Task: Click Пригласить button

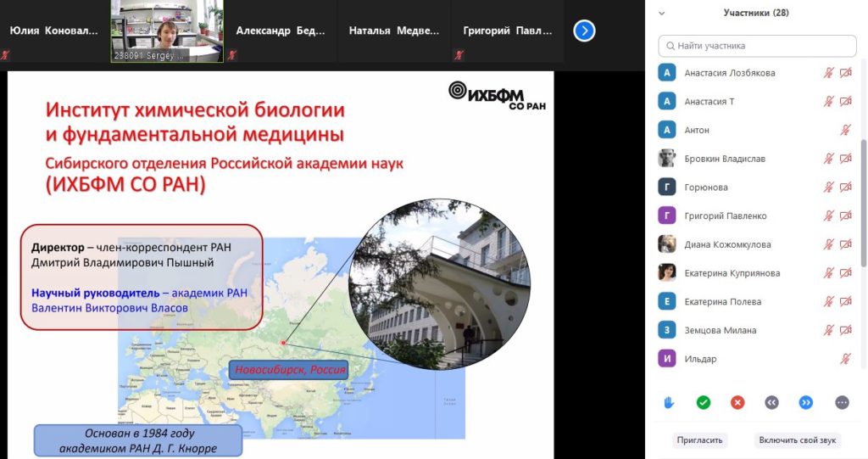Action: (699, 440)
